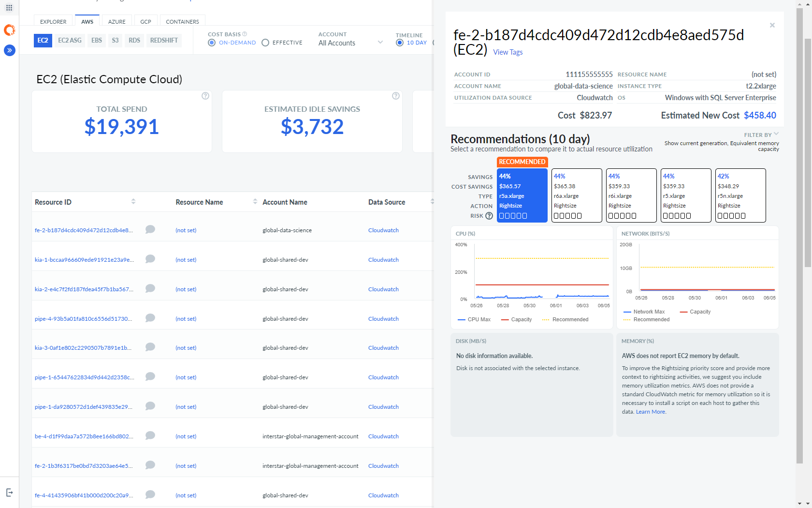Expand the FILTER BY options in recommendations
Image resolution: width=812 pixels, height=508 pixels.
761,134
